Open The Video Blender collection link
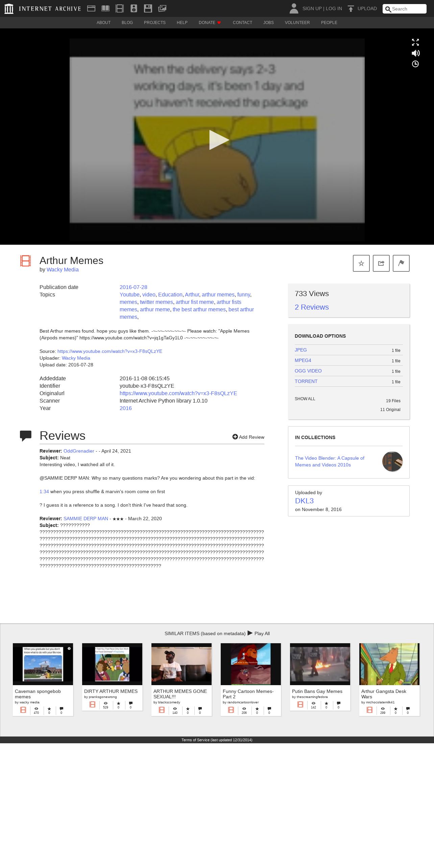Viewport: 434px width, 868px height. coord(330,461)
